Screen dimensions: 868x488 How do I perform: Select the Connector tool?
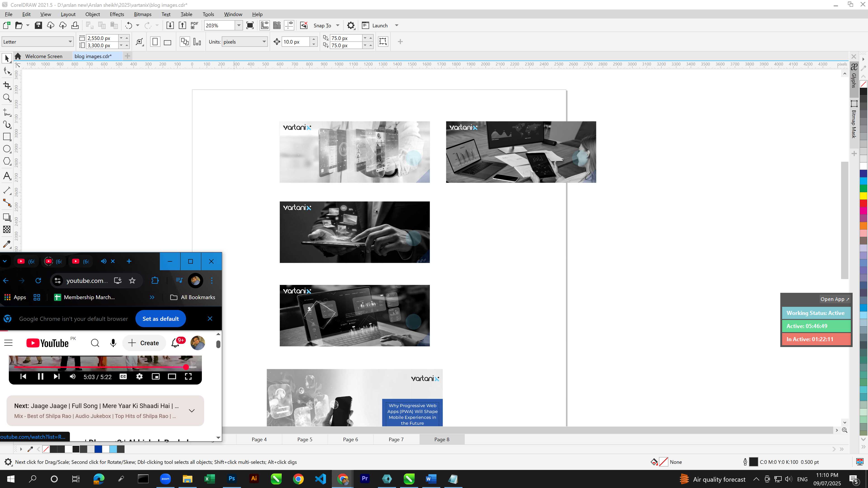(7, 203)
